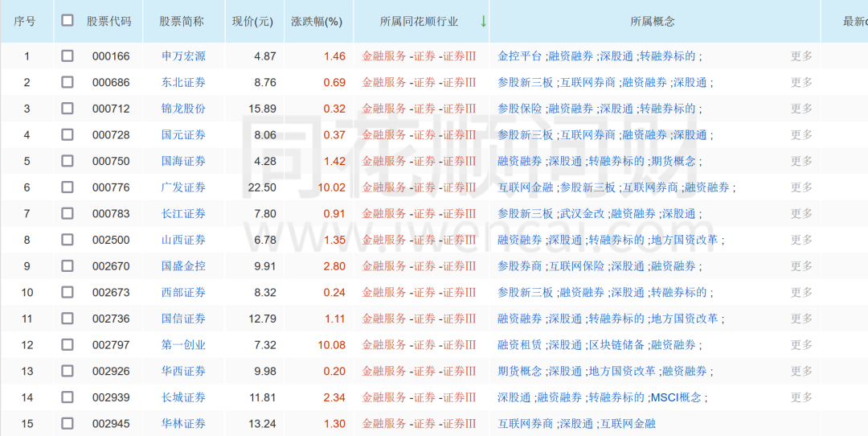868x436 pixels.
Task: Enable checkbox for 广发证券
Action: point(67,187)
